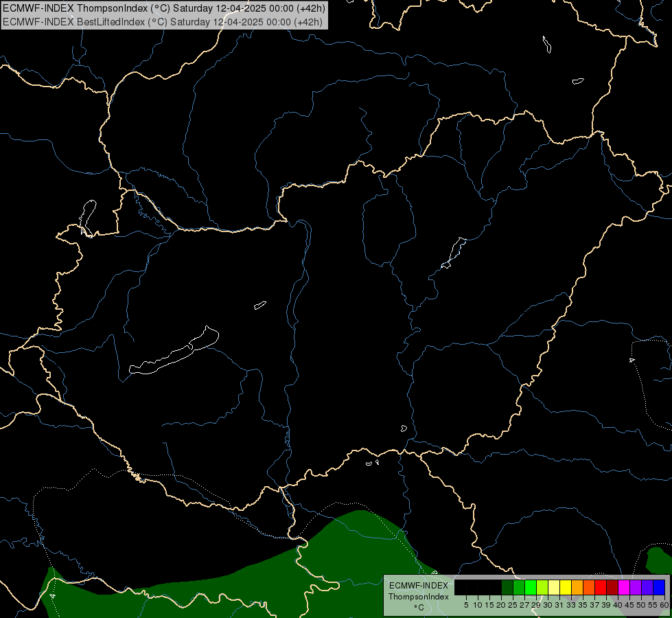Click legend tick value 35
The width and height of the screenshot is (672, 618).
pos(583,605)
